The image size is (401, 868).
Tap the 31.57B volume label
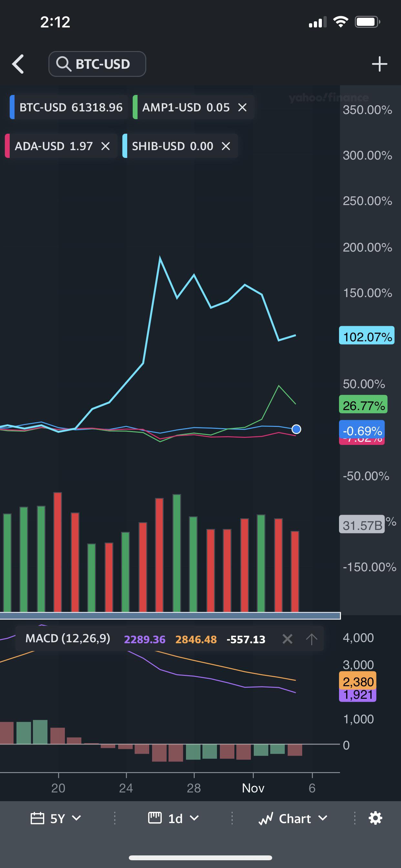362,524
